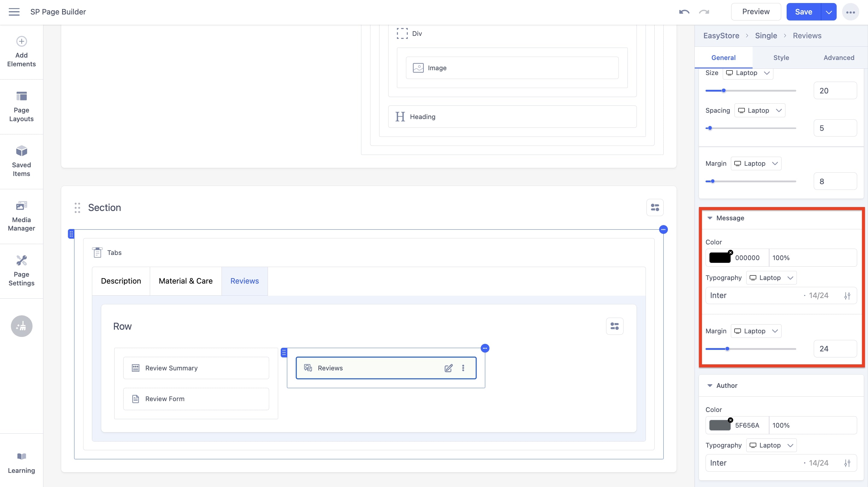Open the Size device dropdown
Image resolution: width=868 pixels, height=487 pixels.
tap(748, 73)
